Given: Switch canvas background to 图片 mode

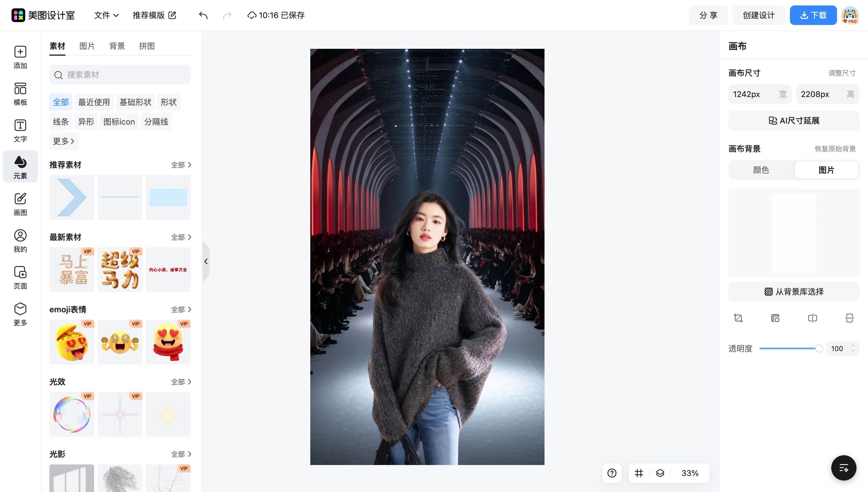Looking at the screenshot, I should coord(826,170).
